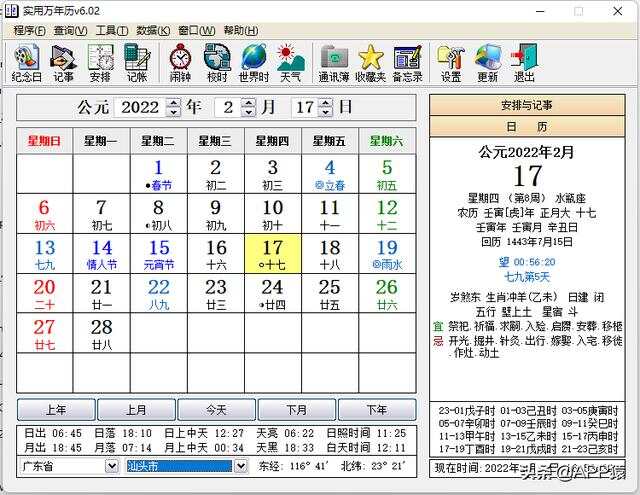Go to next month with 下月

pos(297,410)
